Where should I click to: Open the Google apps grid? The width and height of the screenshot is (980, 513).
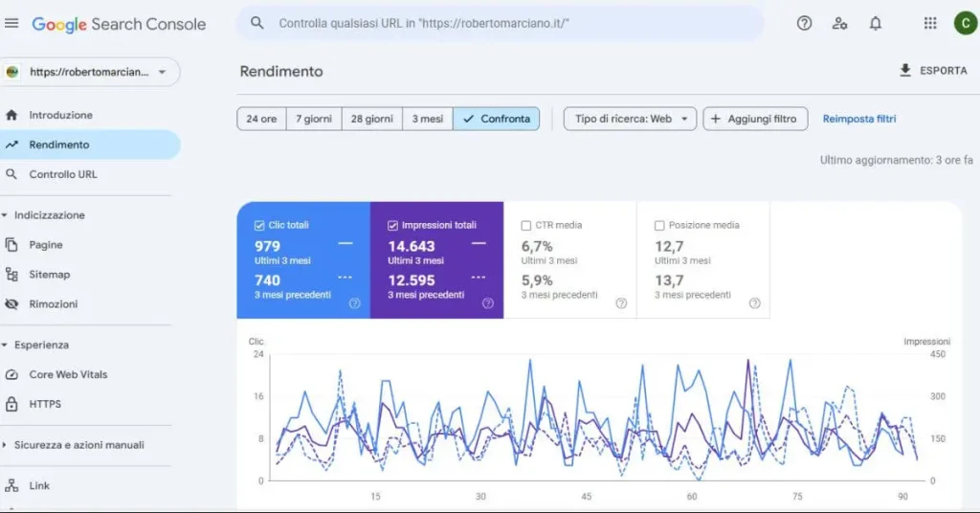[930, 24]
